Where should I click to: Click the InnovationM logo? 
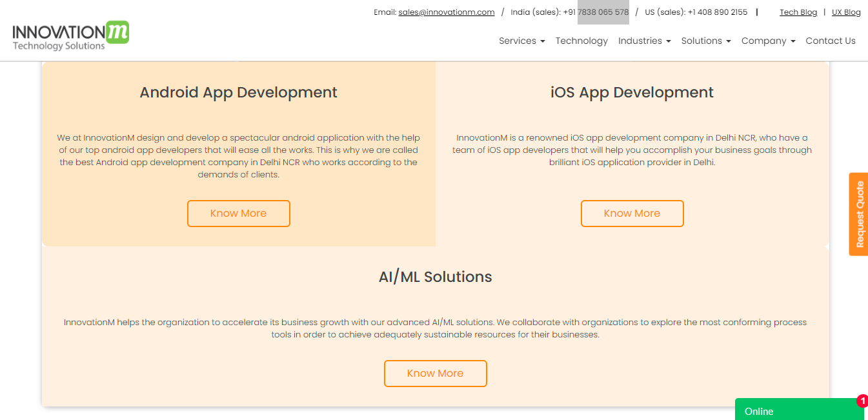tap(70, 32)
